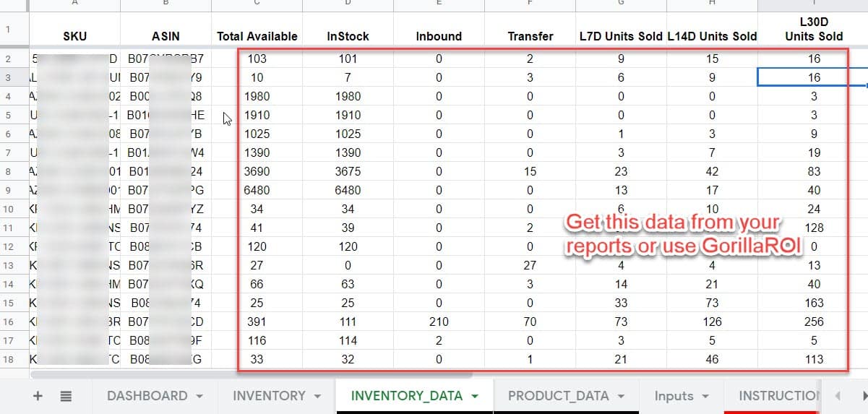Expand the INVENTORY_DATA tab options arrow

click(x=475, y=397)
